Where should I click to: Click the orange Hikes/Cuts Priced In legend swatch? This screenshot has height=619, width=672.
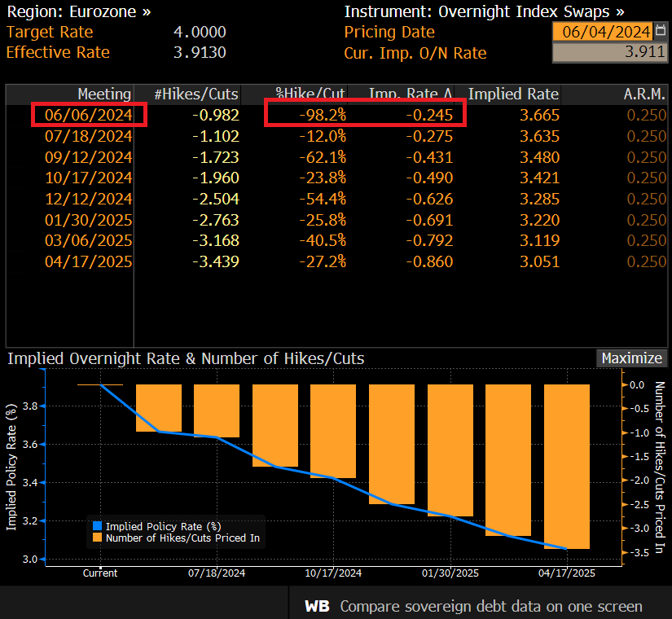pos(97,538)
